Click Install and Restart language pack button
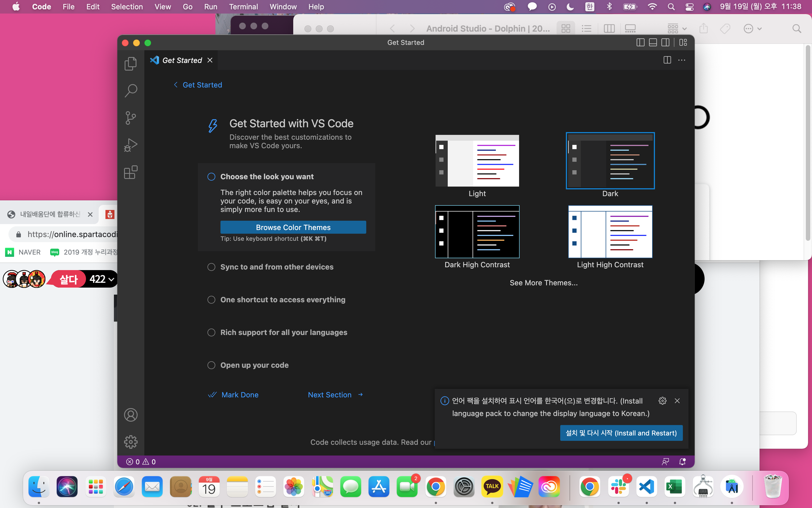This screenshot has height=508, width=812. 621,433
